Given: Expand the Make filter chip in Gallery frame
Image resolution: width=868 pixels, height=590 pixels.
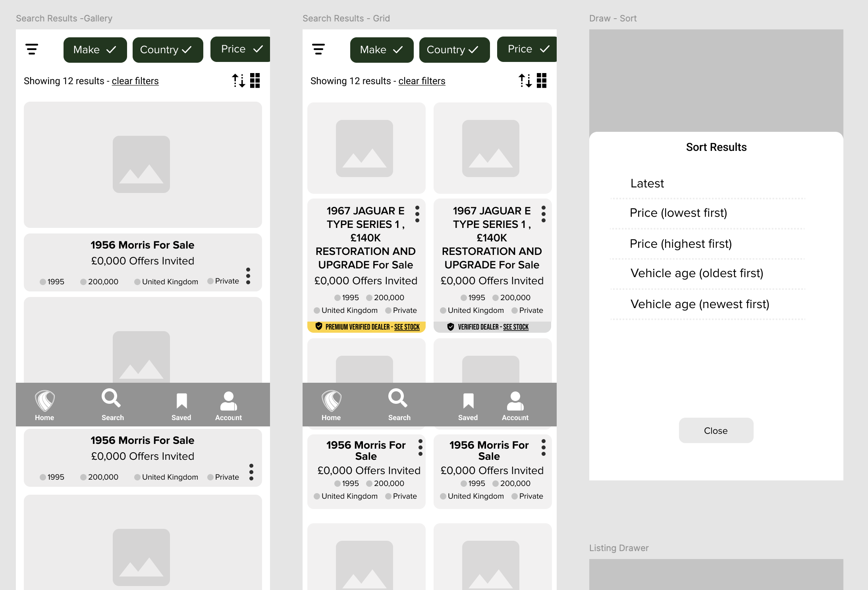Looking at the screenshot, I should (x=95, y=50).
